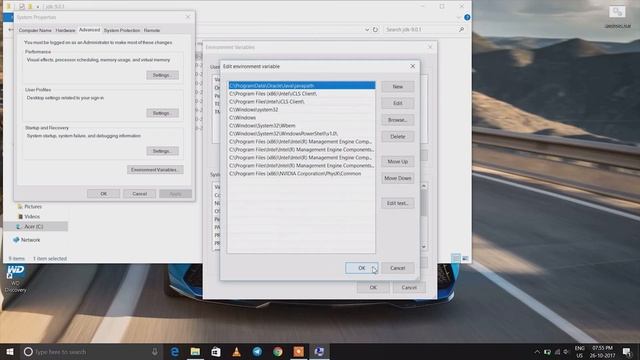Open User Profiles Settings button

point(162,113)
